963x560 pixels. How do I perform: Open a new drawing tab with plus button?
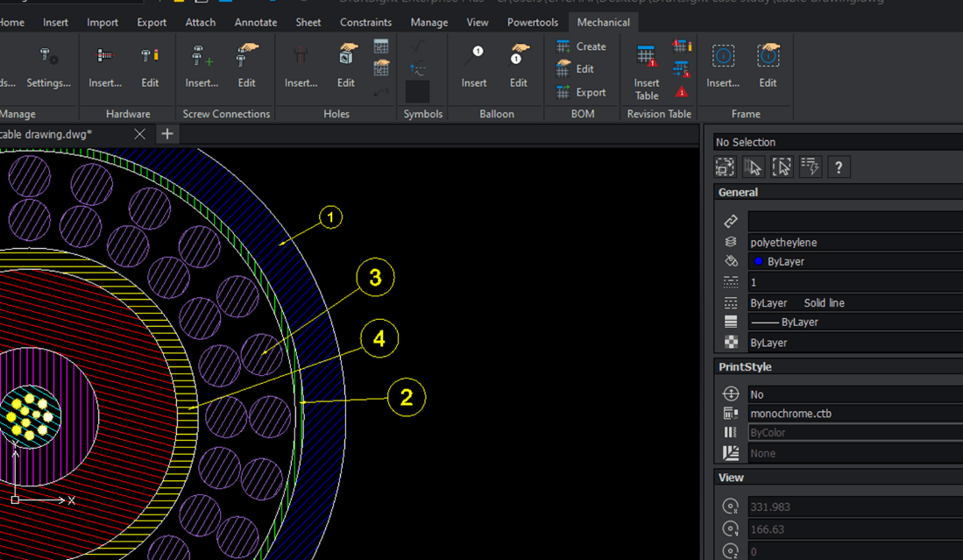166,134
